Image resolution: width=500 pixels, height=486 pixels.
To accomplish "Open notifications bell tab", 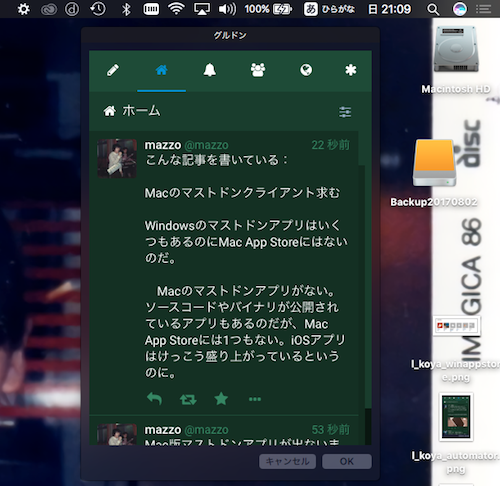I will click(x=210, y=70).
